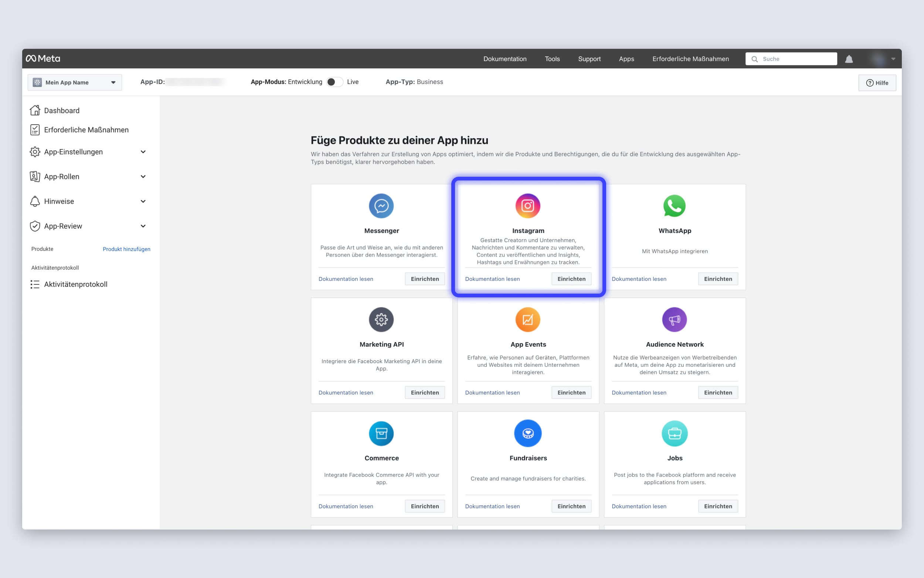The width and height of the screenshot is (924, 578).
Task: Open the notifications bell
Action: click(849, 59)
